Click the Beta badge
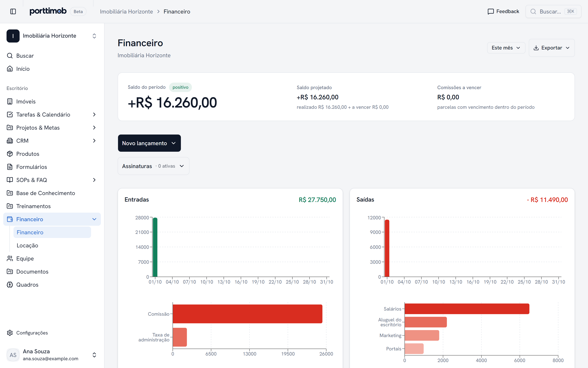 pyautogui.click(x=78, y=11)
